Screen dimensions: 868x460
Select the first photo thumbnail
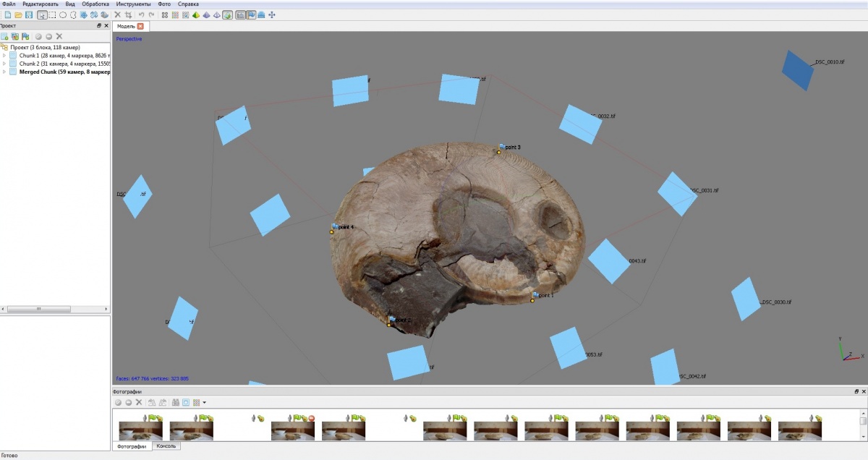click(140, 430)
